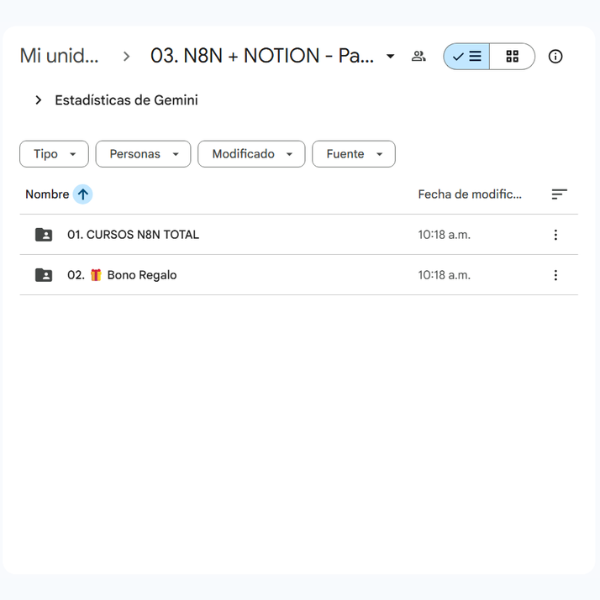600x600 pixels.
Task: Open the Fuente filter dropdown
Action: 354,154
